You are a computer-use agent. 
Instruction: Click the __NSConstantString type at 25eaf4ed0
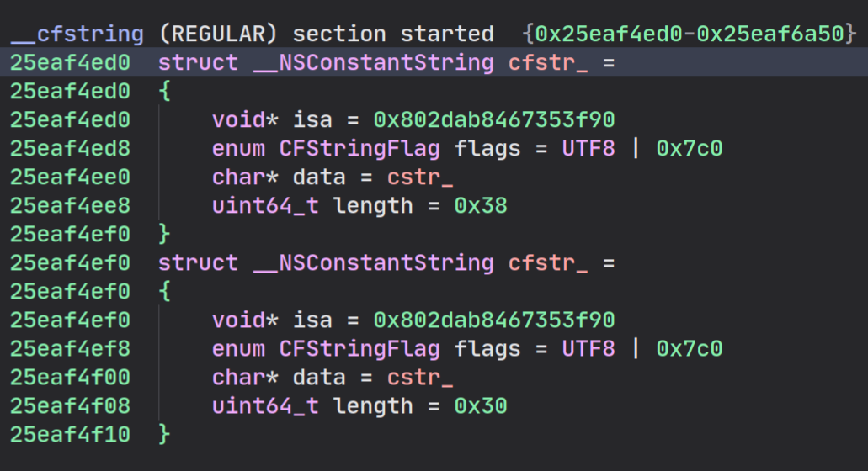(x=373, y=62)
